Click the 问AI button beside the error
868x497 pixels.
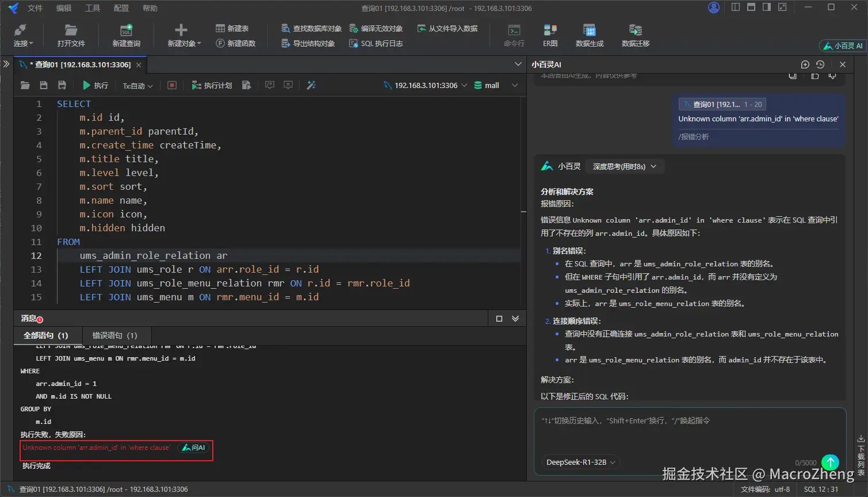coord(193,448)
